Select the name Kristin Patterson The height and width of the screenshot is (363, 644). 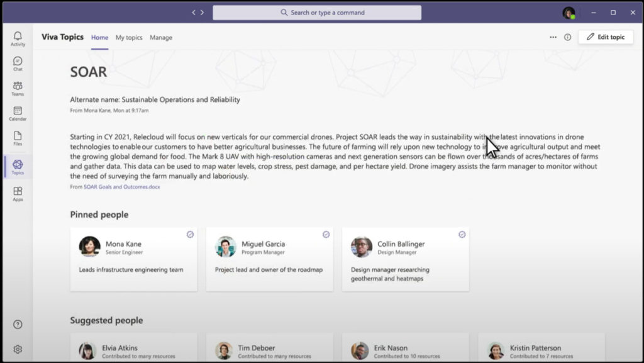pyautogui.click(x=536, y=348)
